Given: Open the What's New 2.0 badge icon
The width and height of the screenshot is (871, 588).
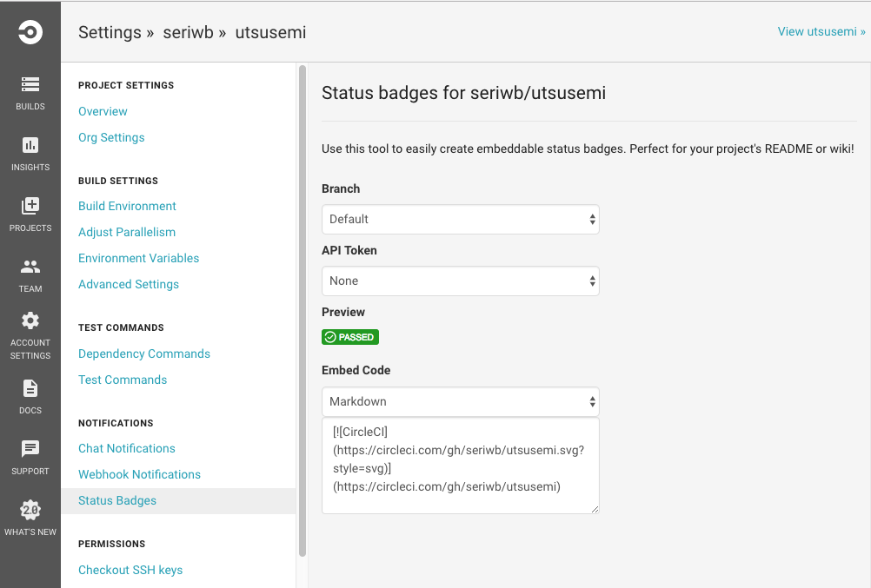Looking at the screenshot, I should [x=30, y=510].
